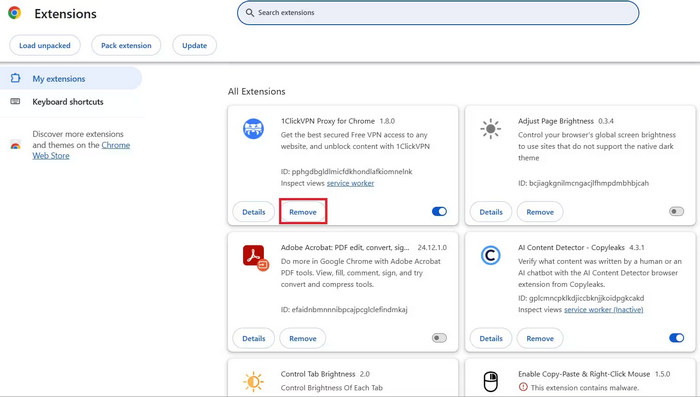This screenshot has width=700, height=397.
Task: Remove the Adobe Acrobat extension
Action: click(303, 338)
